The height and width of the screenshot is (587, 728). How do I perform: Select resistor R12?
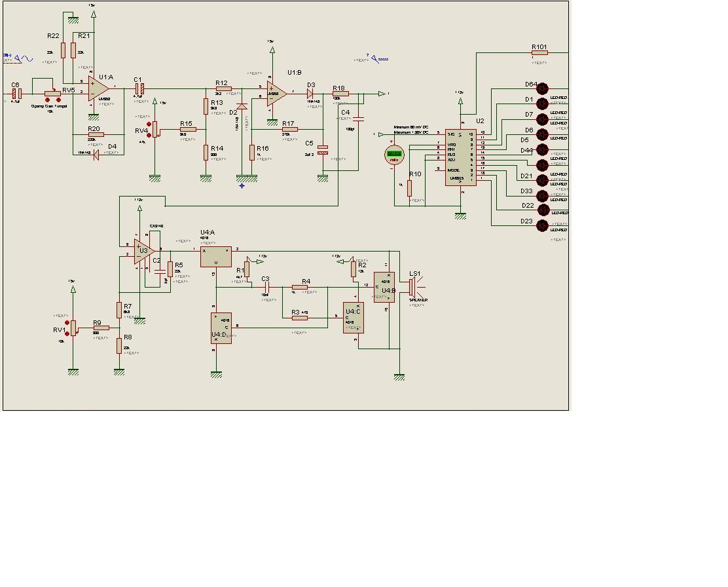[223, 88]
